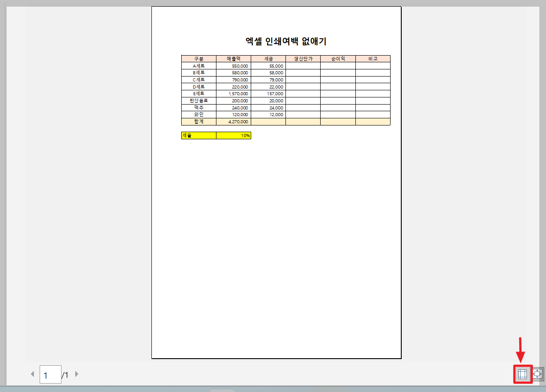Click the A세트 row label

click(x=198, y=65)
